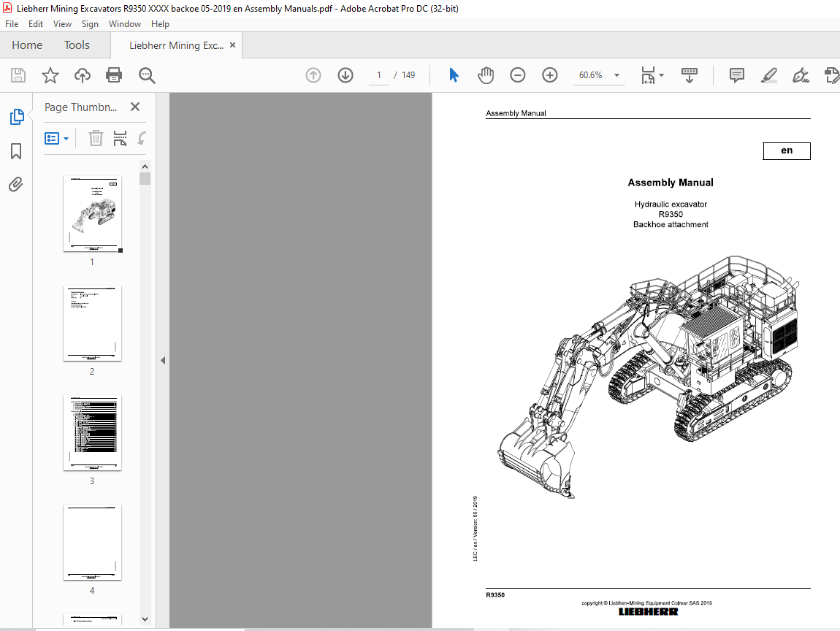Click the R9350 footer label
Screen dimensions: 840x631
[495, 594]
